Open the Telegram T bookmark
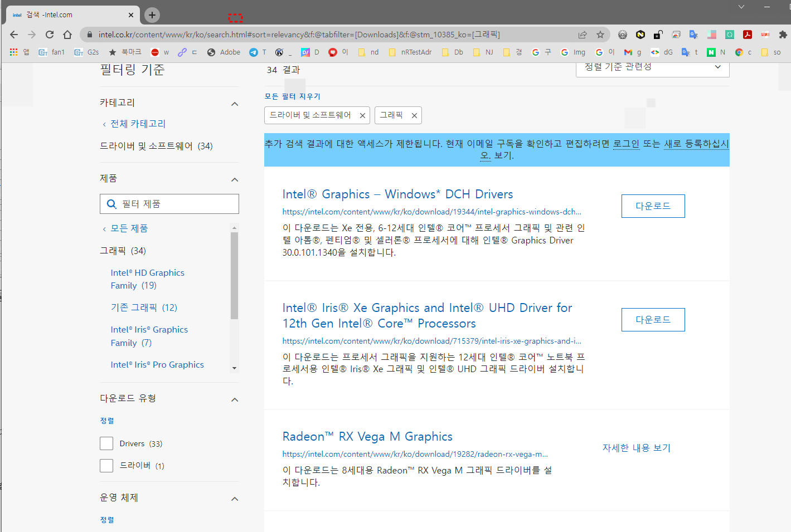This screenshot has height=532, width=791. [x=258, y=52]
